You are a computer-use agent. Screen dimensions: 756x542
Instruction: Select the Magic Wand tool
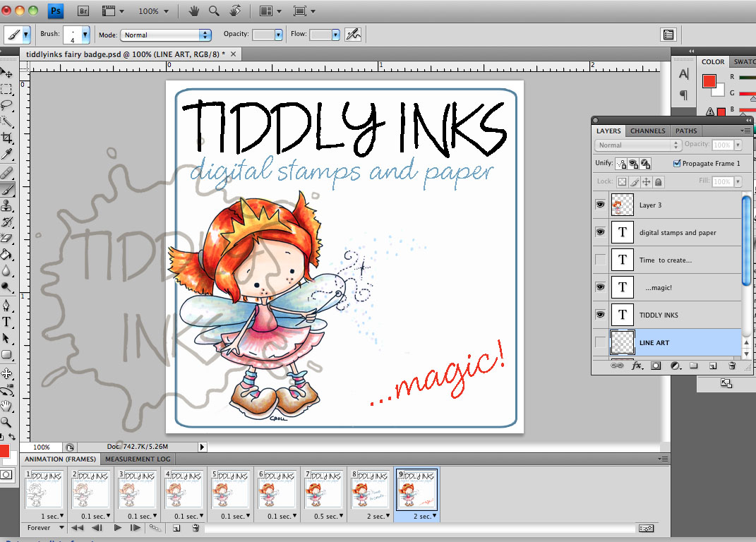[6, 121]
